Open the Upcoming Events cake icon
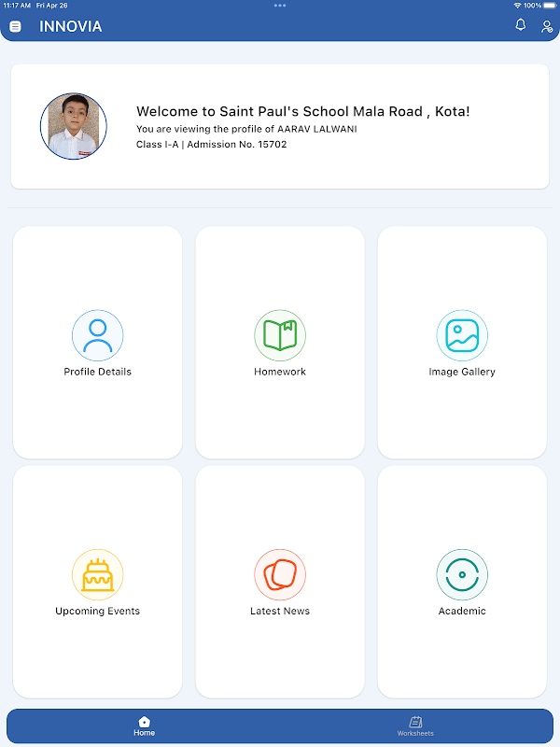The image size is (560, 747). coord(98,574)
